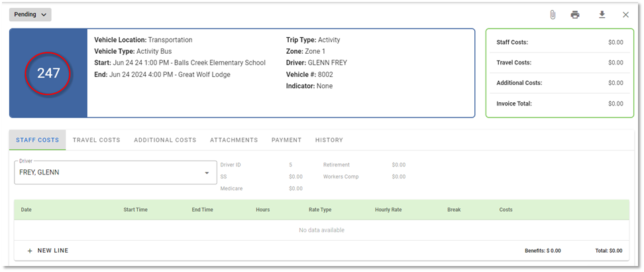Open the Attachments tab
The height and width of the screenshot is (272, 644).
pos(234,140)
